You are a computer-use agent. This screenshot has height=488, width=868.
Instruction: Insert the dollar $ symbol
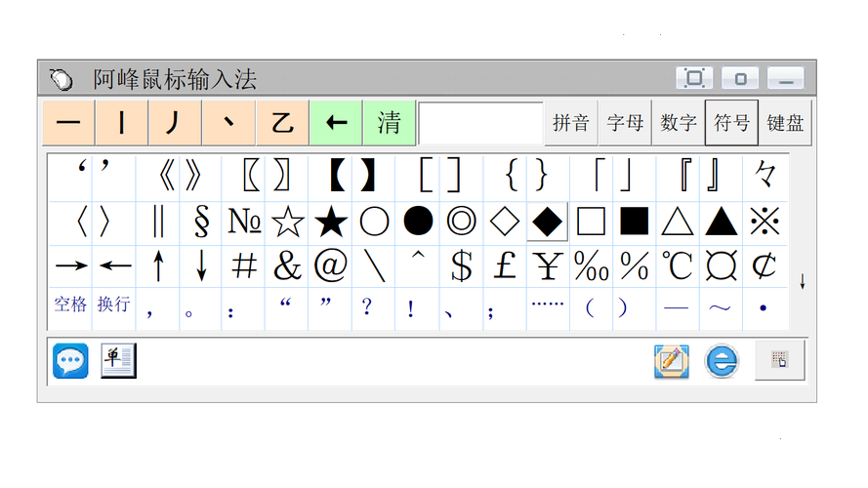[461, 266]
